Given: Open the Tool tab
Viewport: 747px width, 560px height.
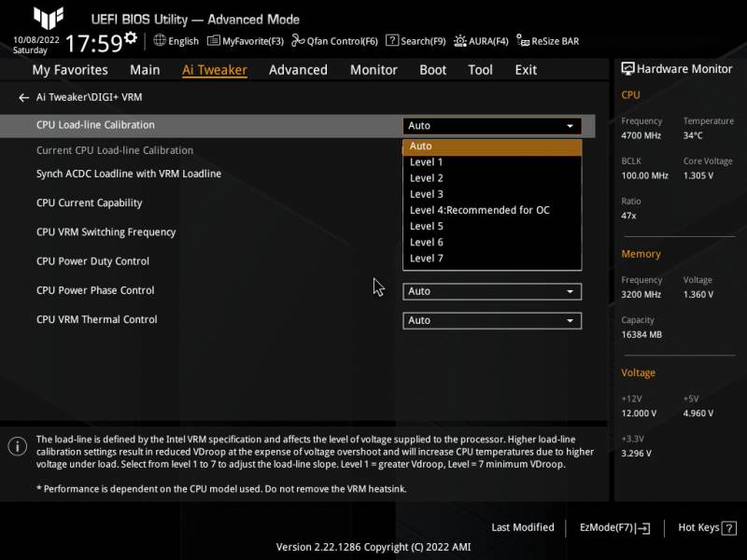Looking at the screenshot, I should (x=480, y=70).
